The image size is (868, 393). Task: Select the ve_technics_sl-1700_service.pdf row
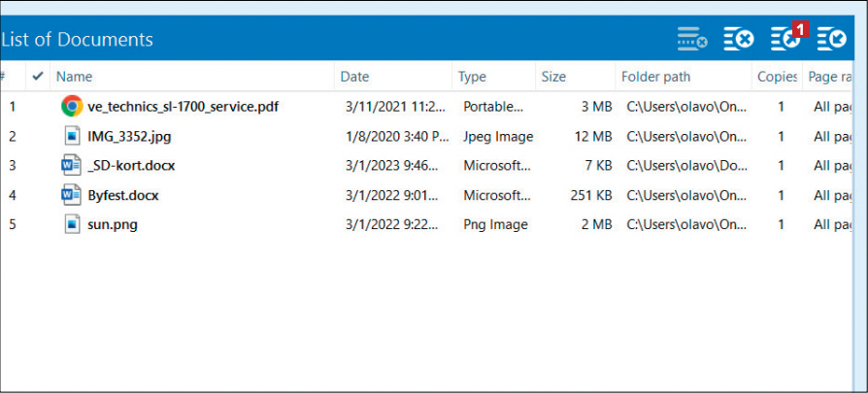(x=183, y=107)
